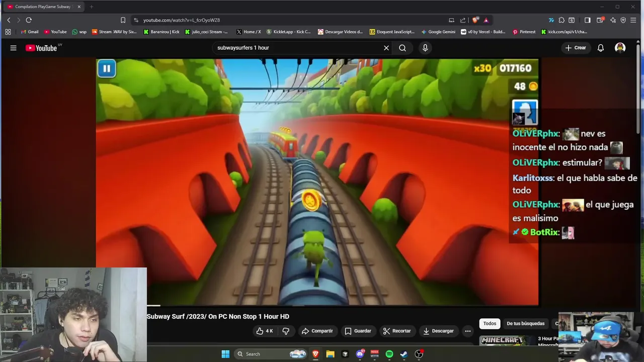Open the v0 by Vercel bookmark
Image resolution: width=644 pixels, height=362 pixels.
tap(483, 32)
